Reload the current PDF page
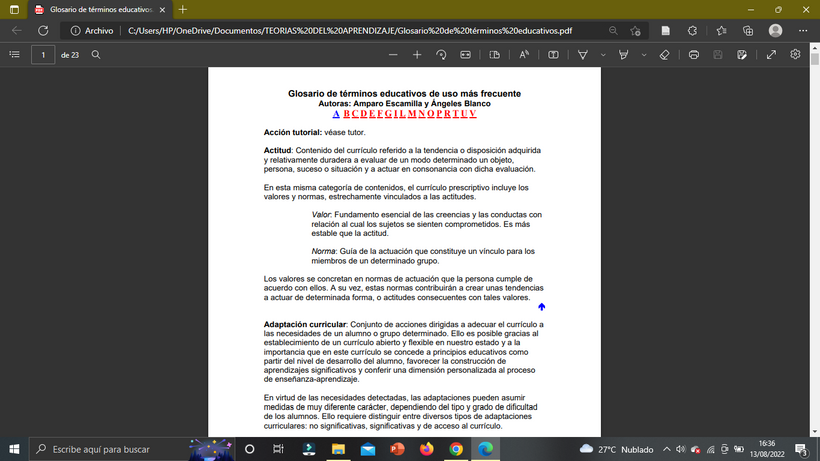This screenshot has height=461, width=820. click(43, 31)
